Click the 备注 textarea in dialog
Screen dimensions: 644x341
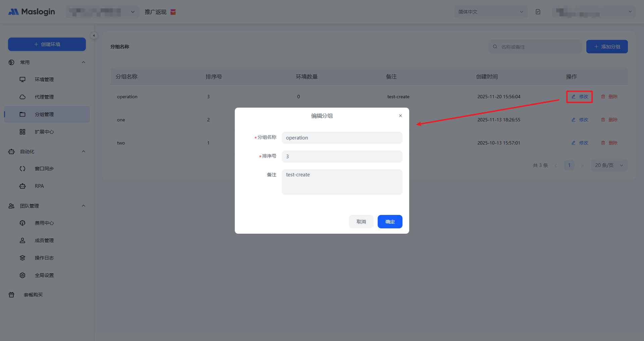point(342,182)
